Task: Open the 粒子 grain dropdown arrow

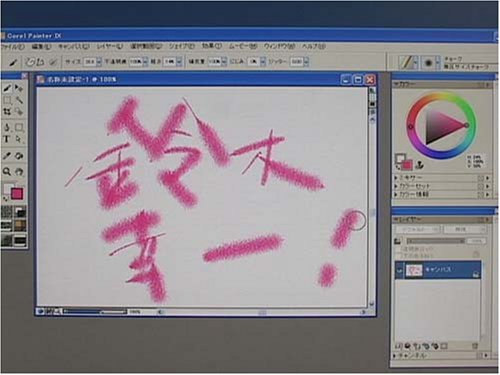Action: tap(179, 62)
